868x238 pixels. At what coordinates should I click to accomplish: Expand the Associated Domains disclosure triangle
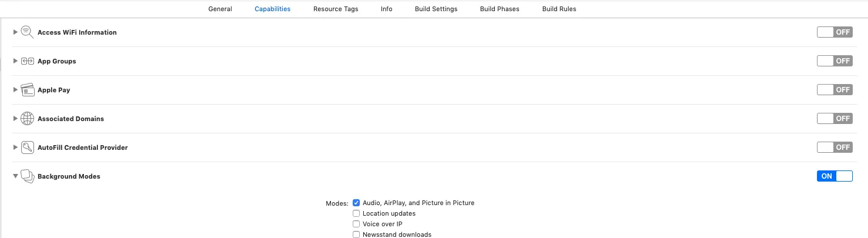tap(15, 119)
